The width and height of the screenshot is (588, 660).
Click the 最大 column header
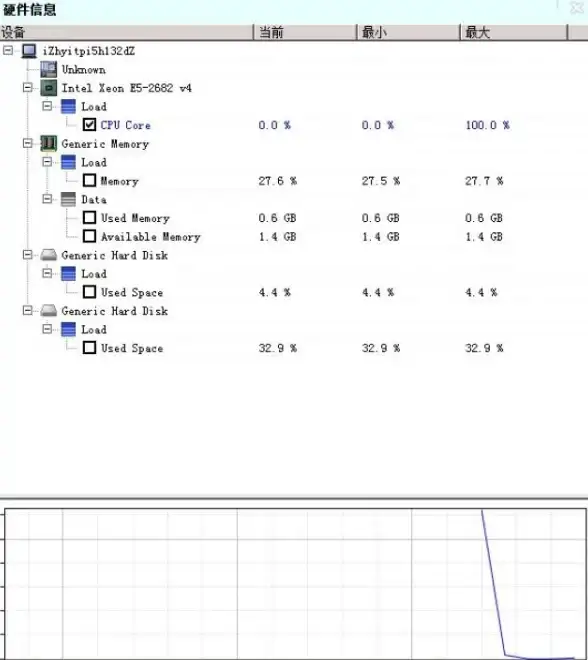tap(514, 32)
